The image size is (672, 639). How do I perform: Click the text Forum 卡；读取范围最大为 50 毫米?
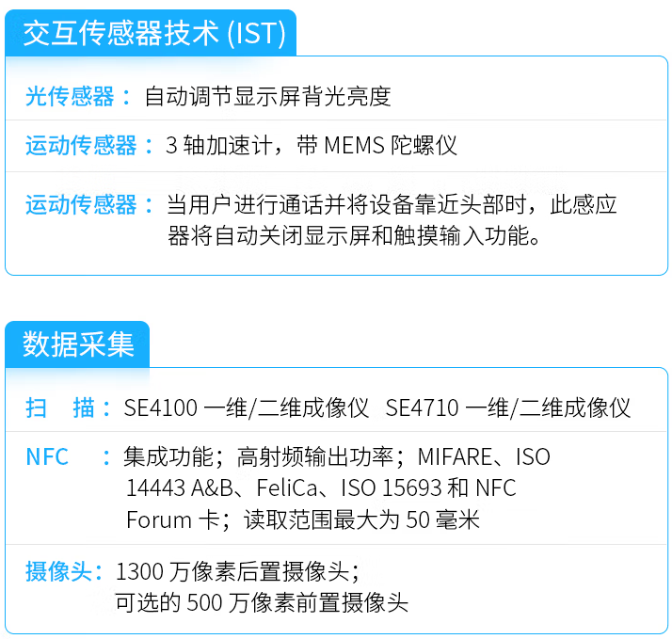point(303,519)
